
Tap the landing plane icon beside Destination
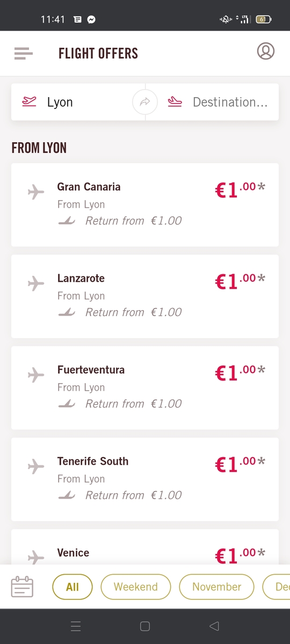point(175,101)
